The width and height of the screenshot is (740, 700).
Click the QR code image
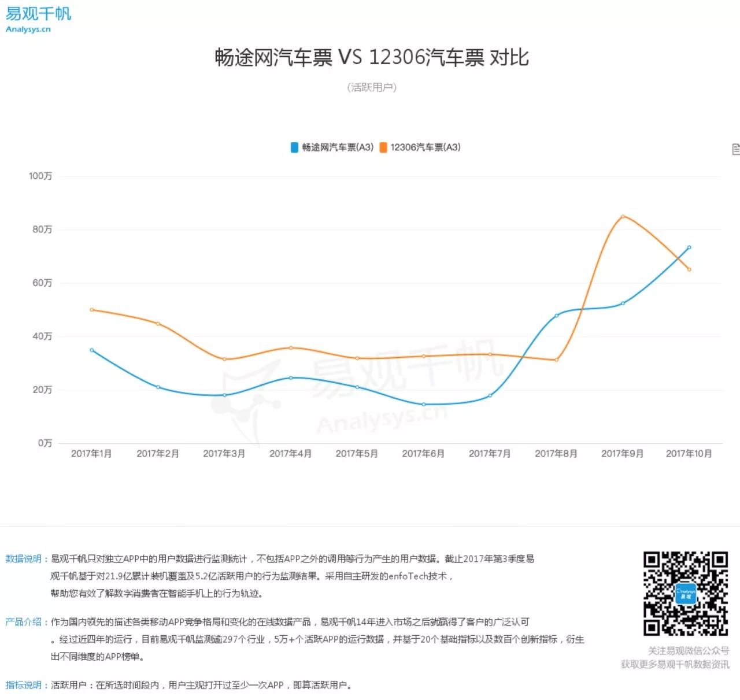tap(686, 594)
